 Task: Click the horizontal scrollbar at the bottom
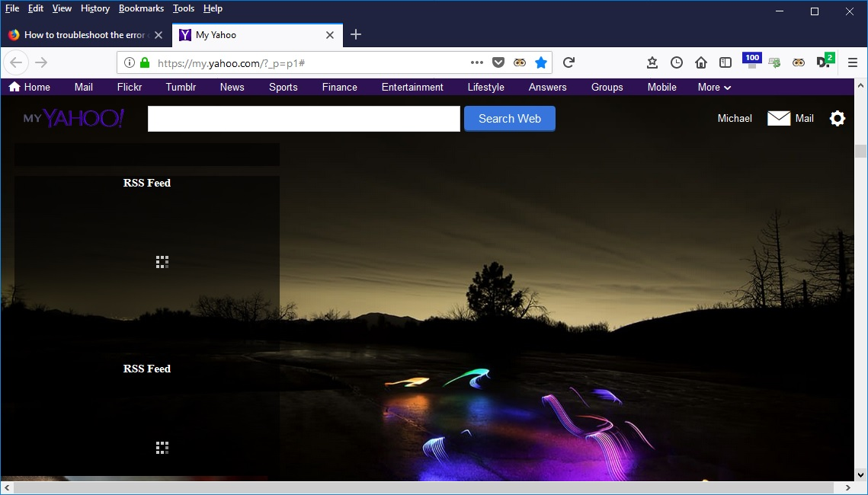(427, 487)
